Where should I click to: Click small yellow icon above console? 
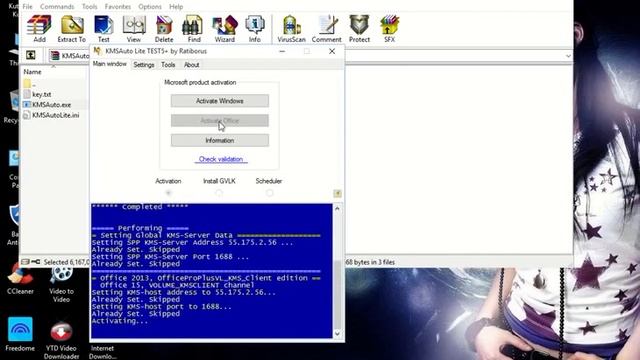[337, 193]
